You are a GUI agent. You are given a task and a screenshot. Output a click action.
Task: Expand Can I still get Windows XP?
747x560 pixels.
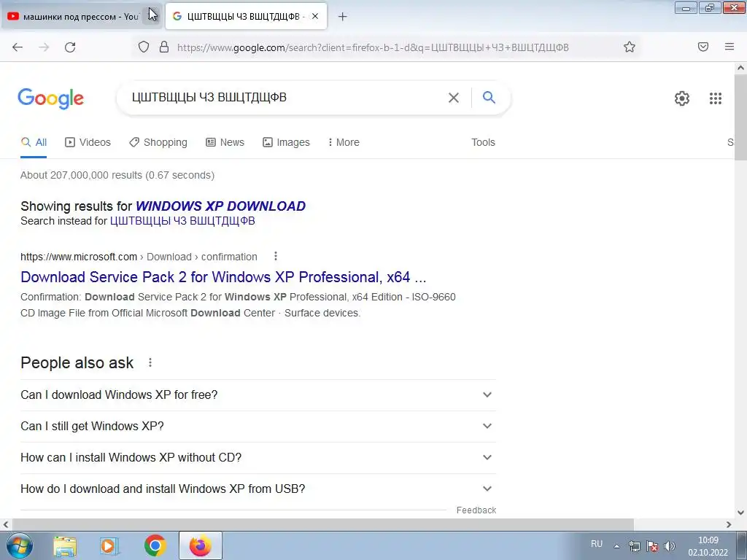(258, 426)
